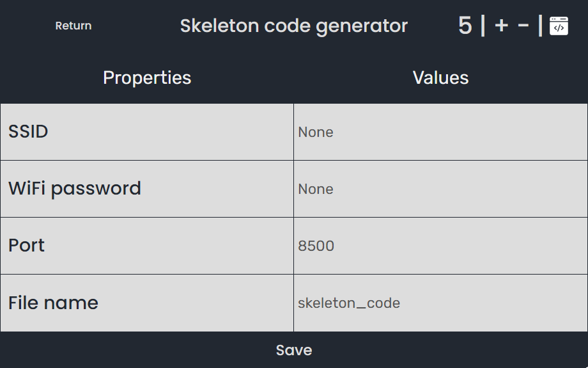
Task: Click the Properties column header
Action: tap(147, 77)
